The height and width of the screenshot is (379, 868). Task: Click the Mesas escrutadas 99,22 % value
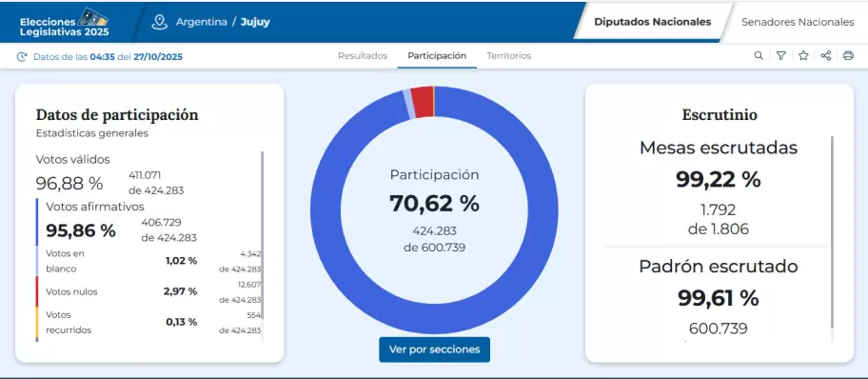[x=718, y=180]
